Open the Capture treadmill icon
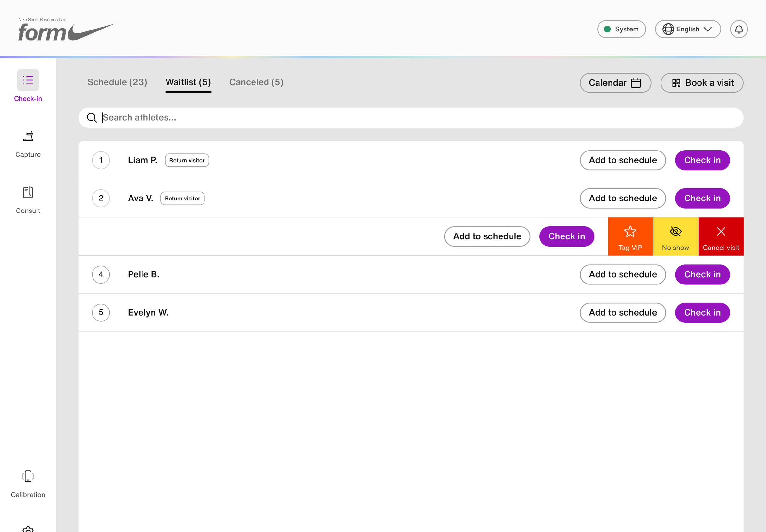This screenshot has width=766, height=532. [28, 136]
